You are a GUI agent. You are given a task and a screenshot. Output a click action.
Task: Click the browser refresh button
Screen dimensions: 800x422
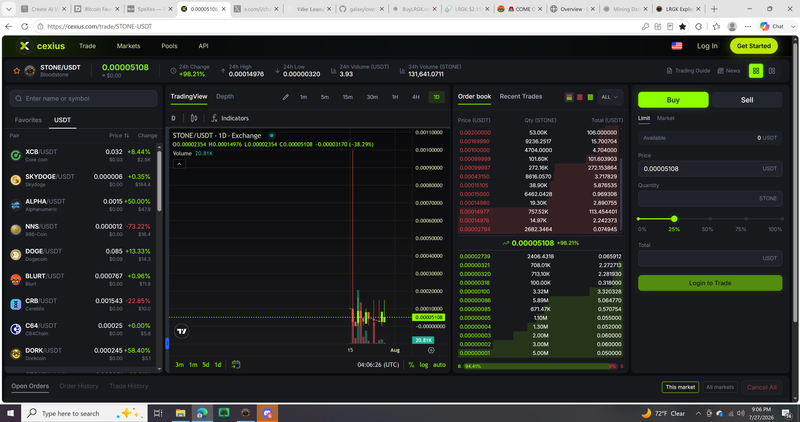point(24,27)
